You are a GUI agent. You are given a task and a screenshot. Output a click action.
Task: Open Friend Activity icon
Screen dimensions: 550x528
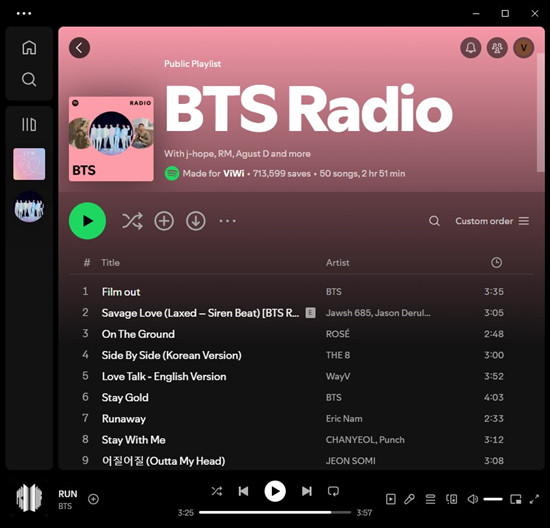pos(497,48)
